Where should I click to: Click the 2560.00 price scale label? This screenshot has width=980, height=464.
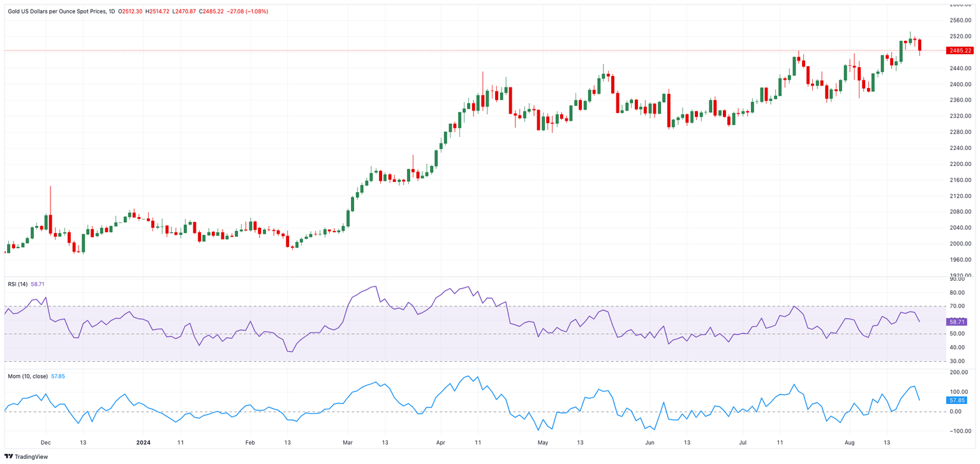tap(960, 20)
